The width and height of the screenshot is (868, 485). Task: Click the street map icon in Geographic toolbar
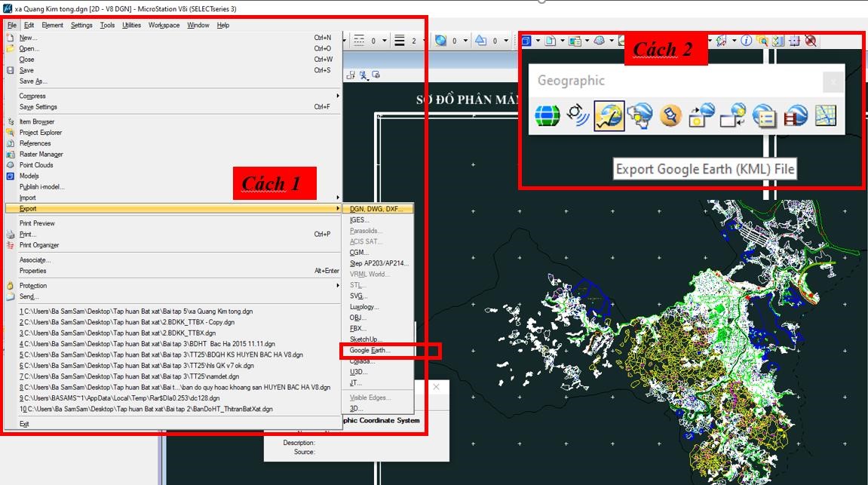[x=826, y=115]
